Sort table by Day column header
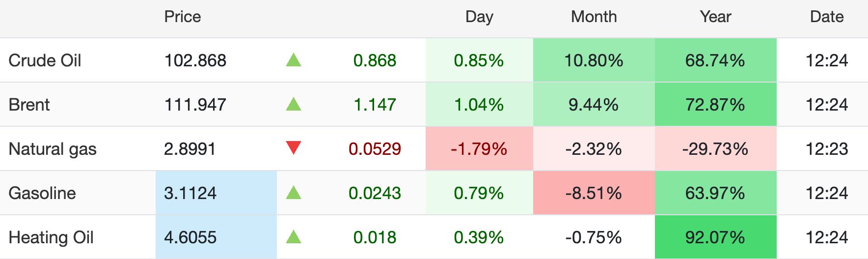Viewport: 868px width, 259px height. (x=479, y=17)
